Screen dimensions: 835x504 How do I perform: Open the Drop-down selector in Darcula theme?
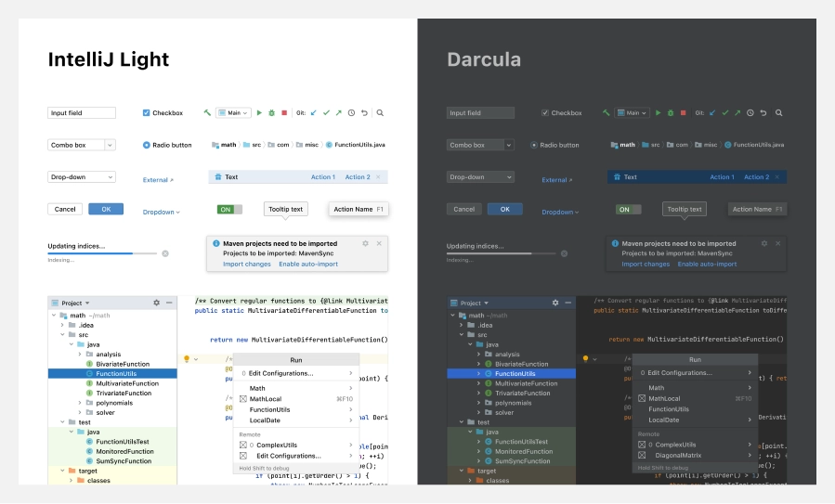click(x=480, y=177)
